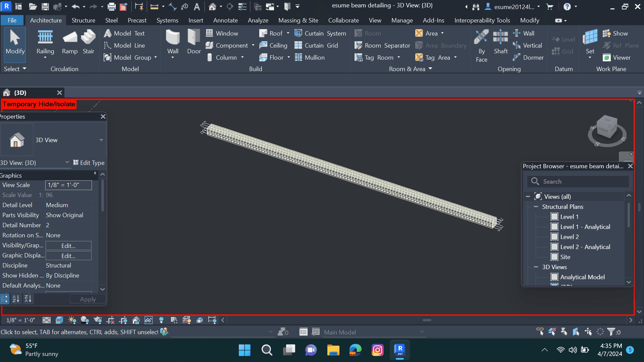Open the Annotate ribbon tab
Viewport: 644px width, 362px height.
225,20
